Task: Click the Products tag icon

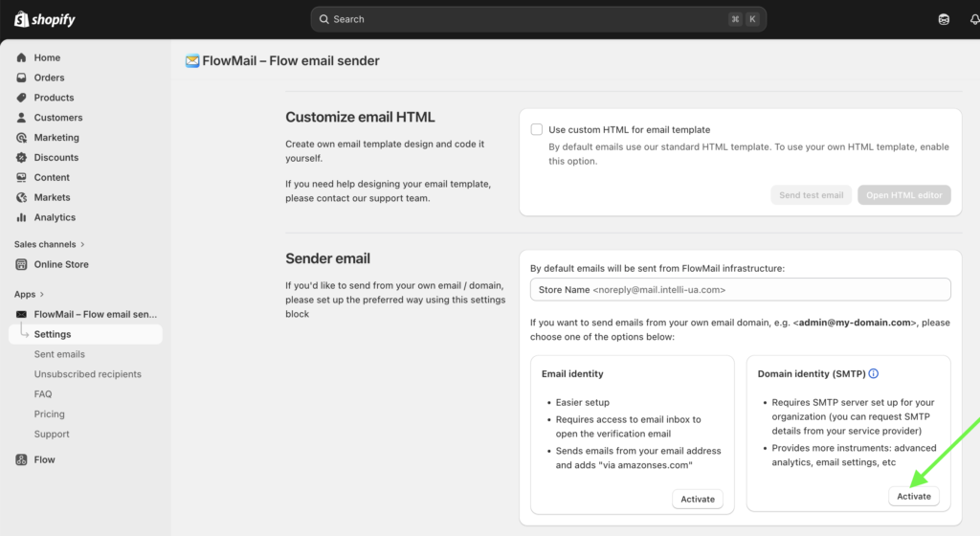Action: 21,98
